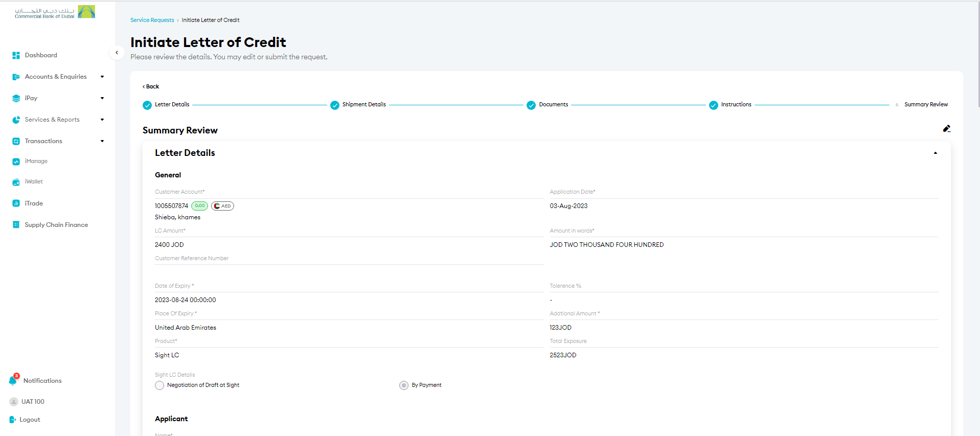Screen dimensions: 980x436
Task: Click the account number 1005507874
Action: point(171,206)
